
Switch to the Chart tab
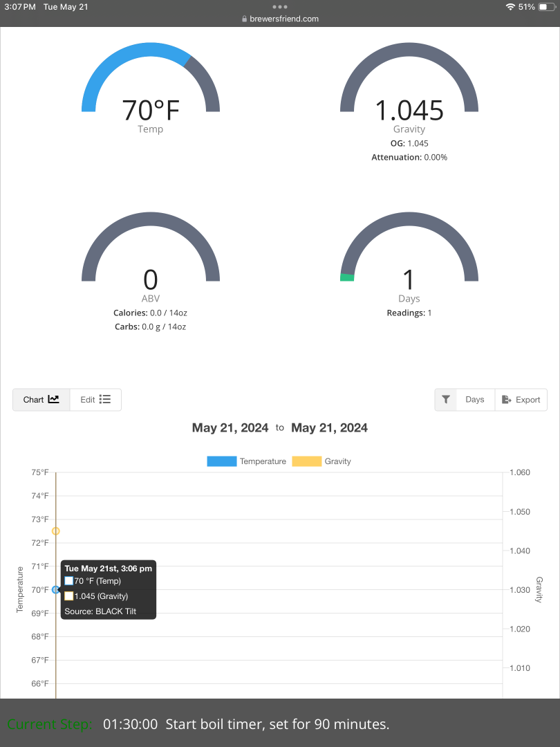[x=41, y=400]
